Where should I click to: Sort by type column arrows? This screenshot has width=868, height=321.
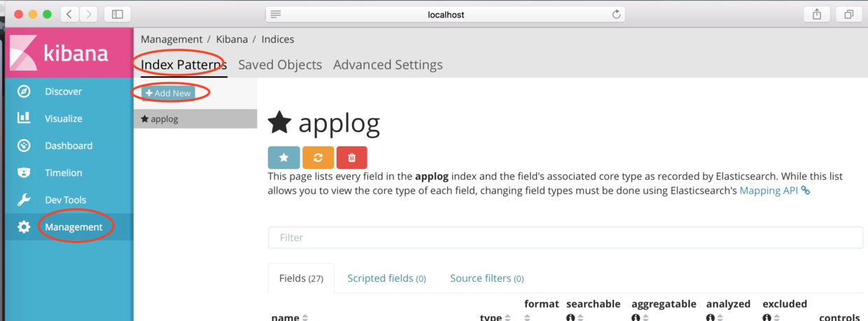pyautogui.click(x=507, y=318)
